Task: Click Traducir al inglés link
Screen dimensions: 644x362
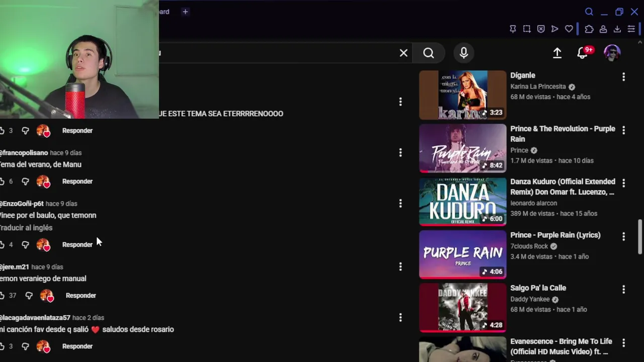Action: (x=26, y=228)
